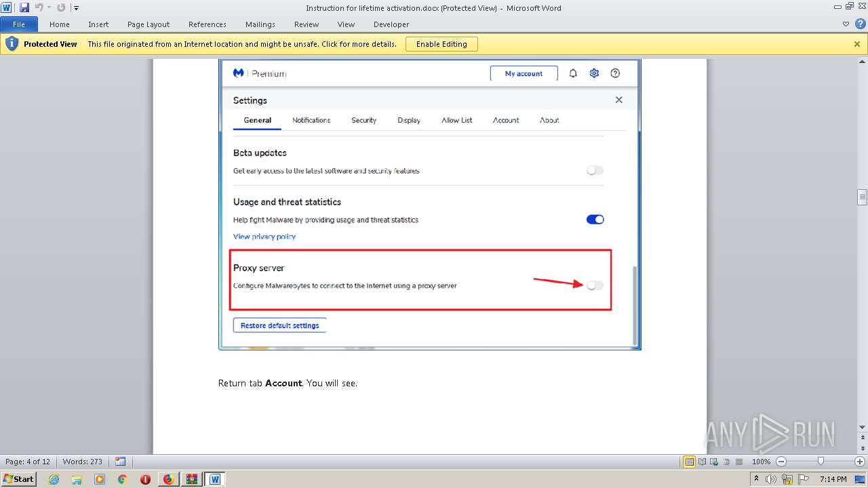Launch Google Chrome from taskbar
Image resolution: width=868 pixels, height=488 pixels.
coord(122,479)
